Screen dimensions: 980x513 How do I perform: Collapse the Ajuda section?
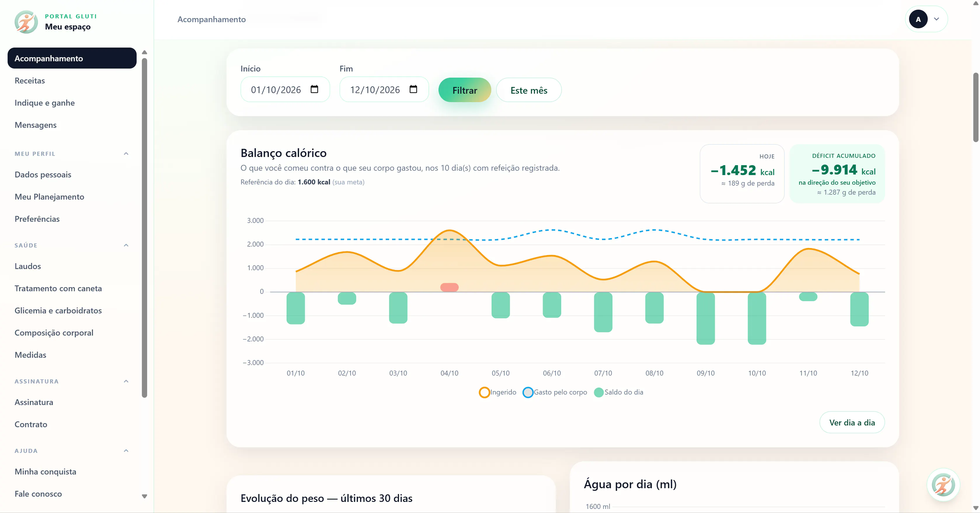pyautogui.click(x=126, y=451)
